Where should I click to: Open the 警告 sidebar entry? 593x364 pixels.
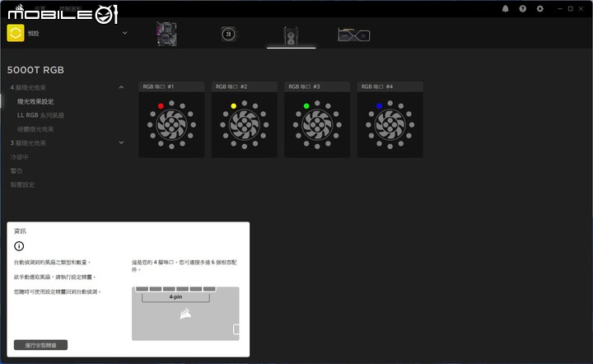click(16, 170)
